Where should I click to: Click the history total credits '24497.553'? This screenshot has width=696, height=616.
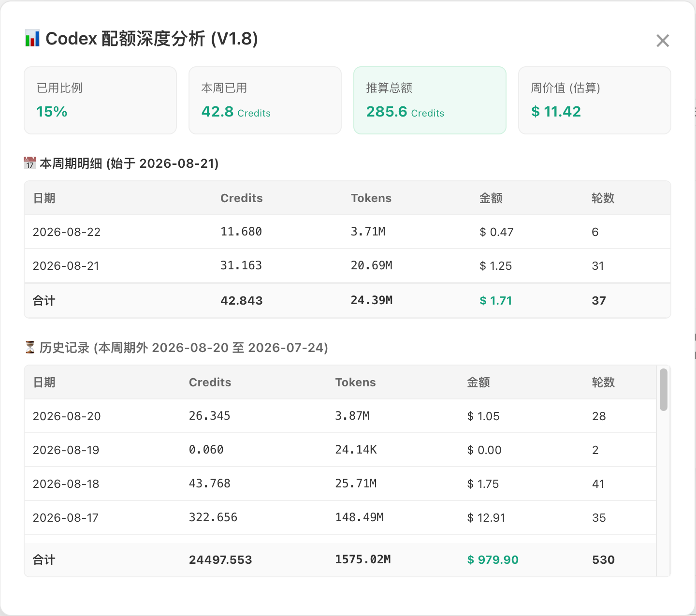[x=220, y=560]
